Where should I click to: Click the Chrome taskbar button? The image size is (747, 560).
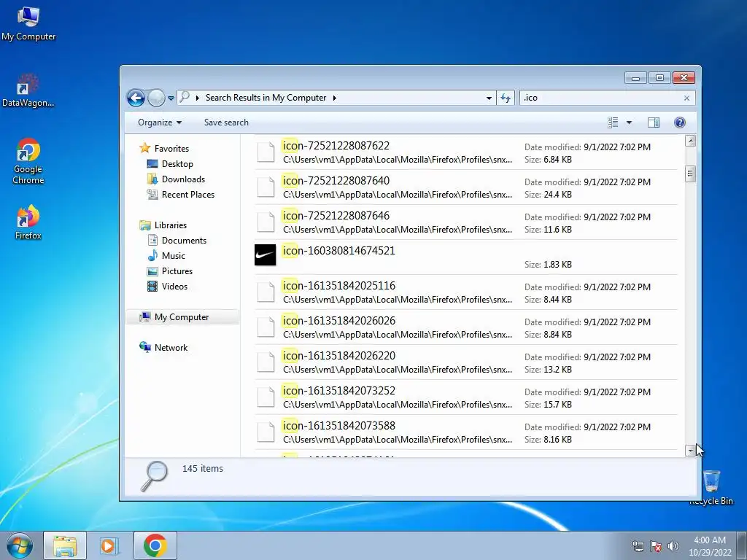(x=155, y=545)
